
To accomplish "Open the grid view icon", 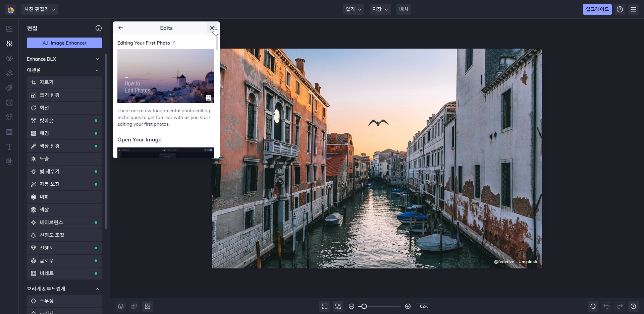I will tap(148, 306).
